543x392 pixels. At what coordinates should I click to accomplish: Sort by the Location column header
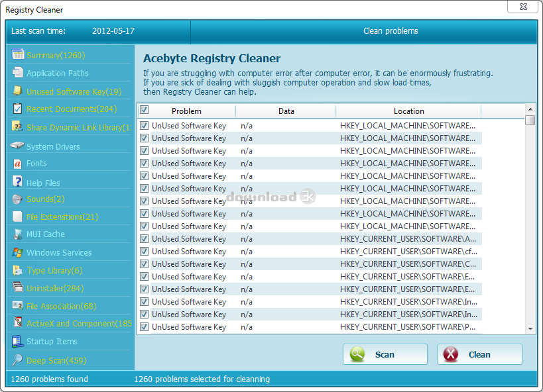(408, 111)
